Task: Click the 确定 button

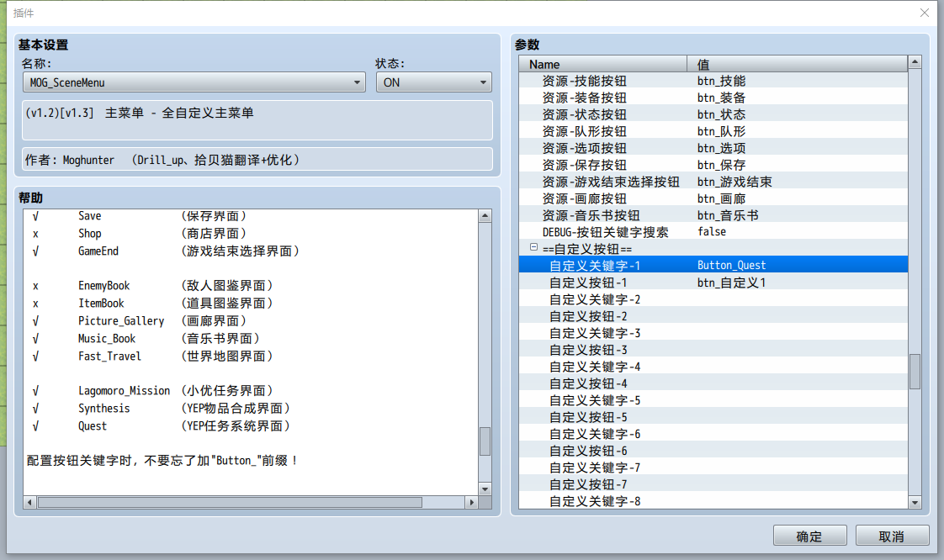Action: click(x=809, y=536)
